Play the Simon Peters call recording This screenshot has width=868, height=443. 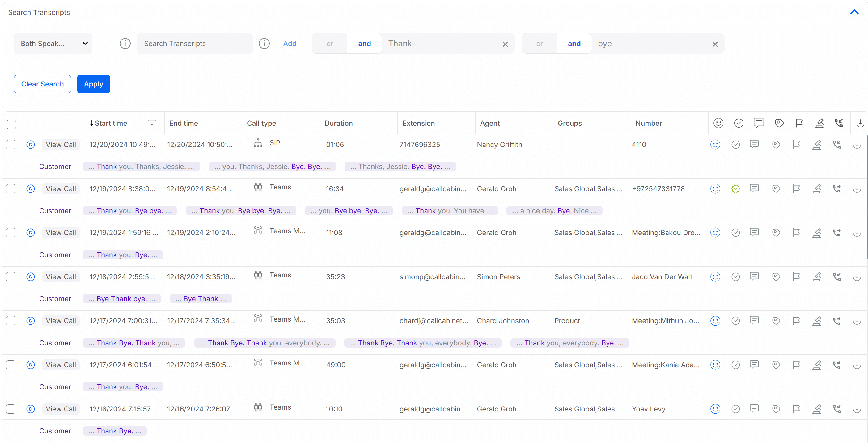pos(31,277)
